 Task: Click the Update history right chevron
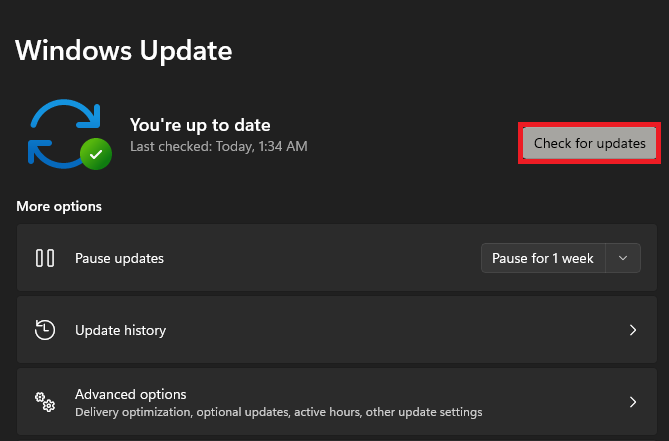(x=632, y=330)
